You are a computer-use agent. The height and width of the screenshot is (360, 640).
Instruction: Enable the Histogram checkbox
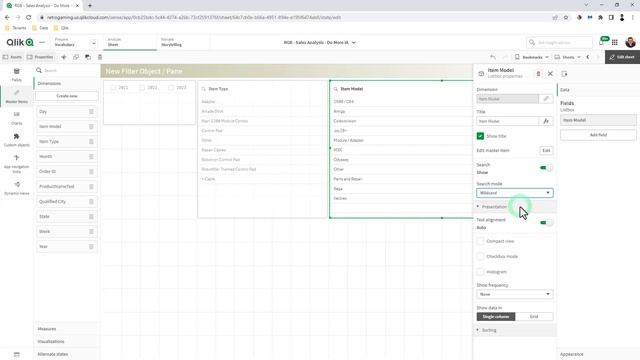pyautogui.click(x=480, y=272)
